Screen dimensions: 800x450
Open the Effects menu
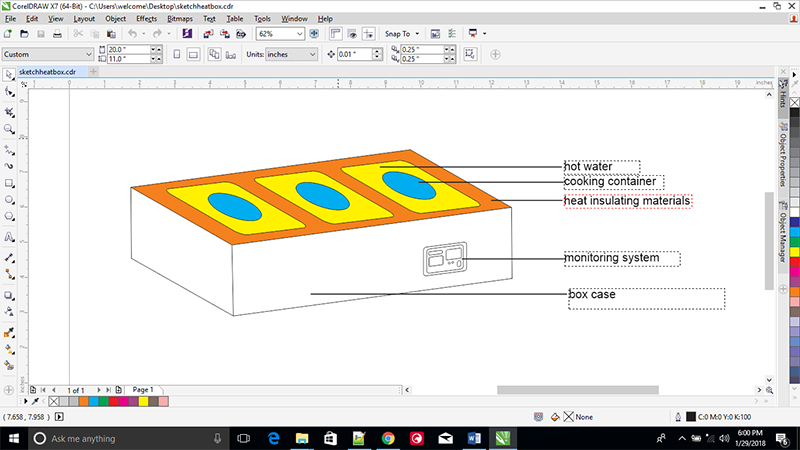(x=146, y=19)
